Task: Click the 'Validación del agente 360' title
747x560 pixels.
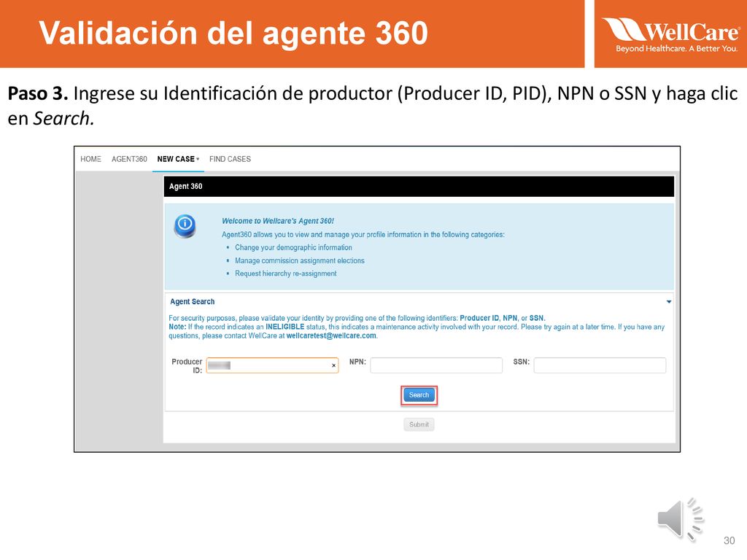Action: tap(233, 33)
